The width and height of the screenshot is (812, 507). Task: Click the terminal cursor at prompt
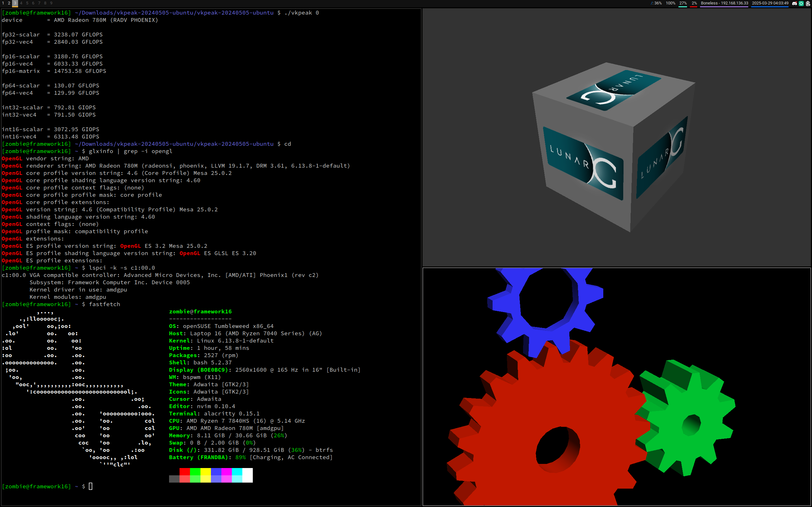pos(91,486)
